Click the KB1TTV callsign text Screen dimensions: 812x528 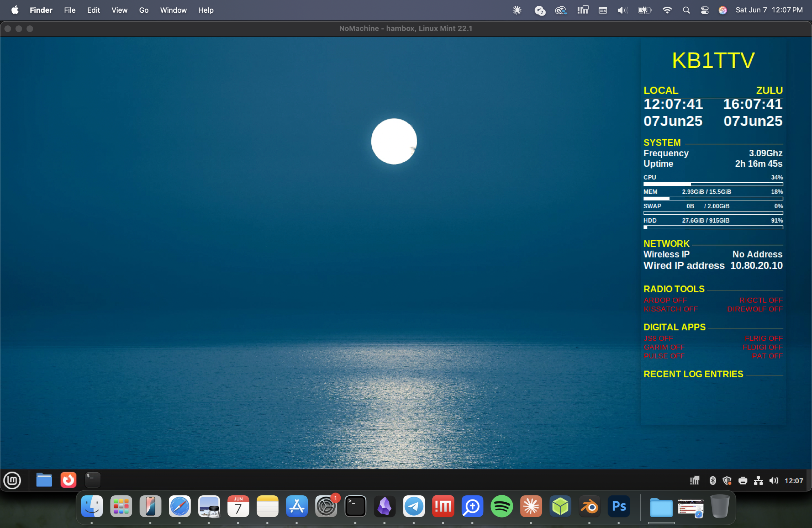coord(713,60)
